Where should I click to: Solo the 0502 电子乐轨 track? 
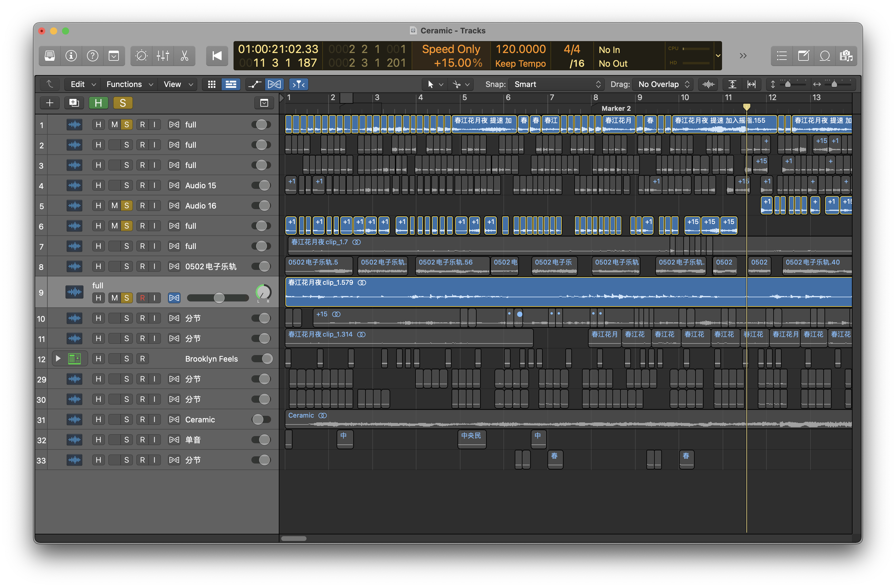[127, 267]
